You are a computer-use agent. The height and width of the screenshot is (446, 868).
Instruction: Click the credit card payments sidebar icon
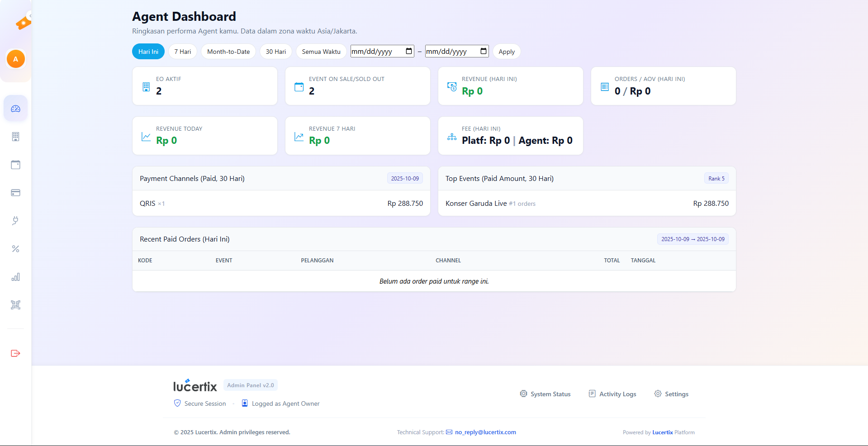pos(16,193)
